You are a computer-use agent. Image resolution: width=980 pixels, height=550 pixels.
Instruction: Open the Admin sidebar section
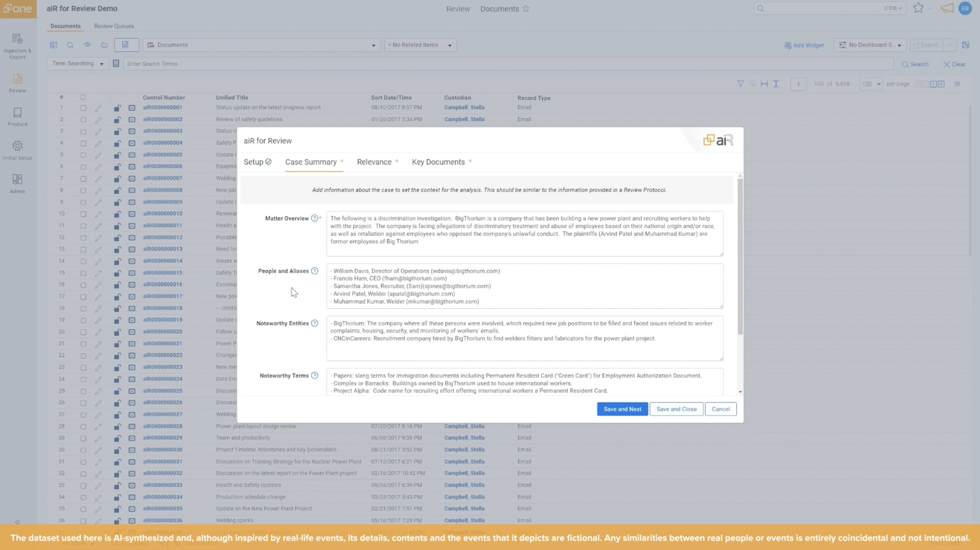click(17, 183)
